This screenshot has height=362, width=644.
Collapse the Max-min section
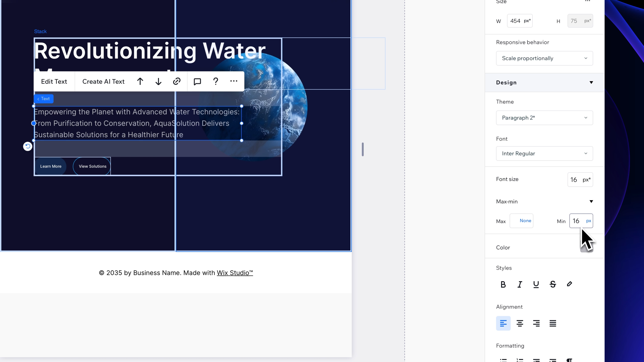click(592, 201)
